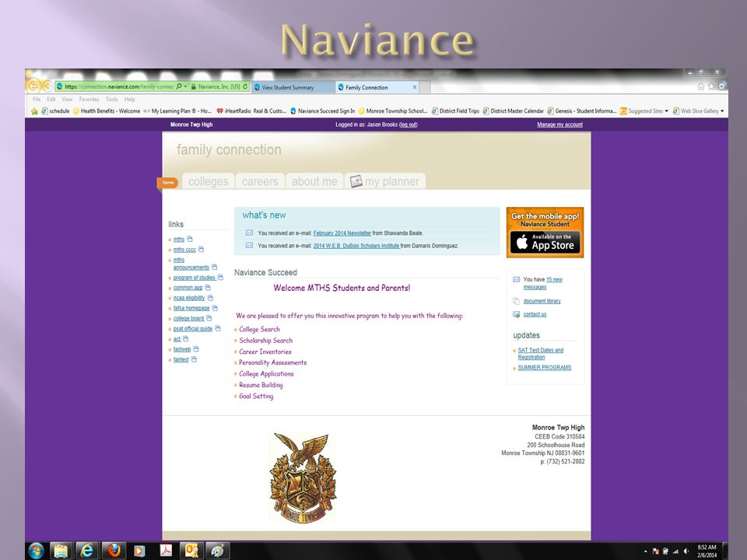747x560 pixels.
Task: Open the my planner tab
Action: tap(385, 181)
